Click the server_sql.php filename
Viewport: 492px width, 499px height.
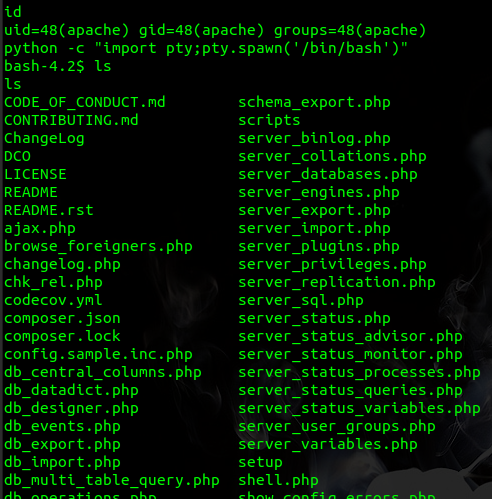click(301, 301)
